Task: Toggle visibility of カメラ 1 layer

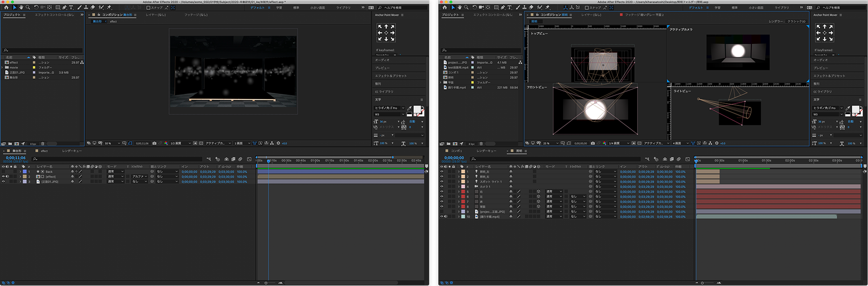Action: point(442,187)
